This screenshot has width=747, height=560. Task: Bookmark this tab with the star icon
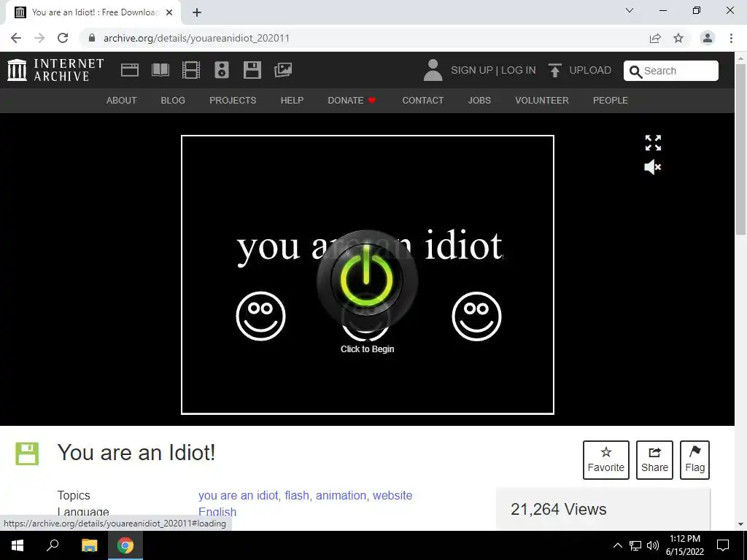point(678,38)
